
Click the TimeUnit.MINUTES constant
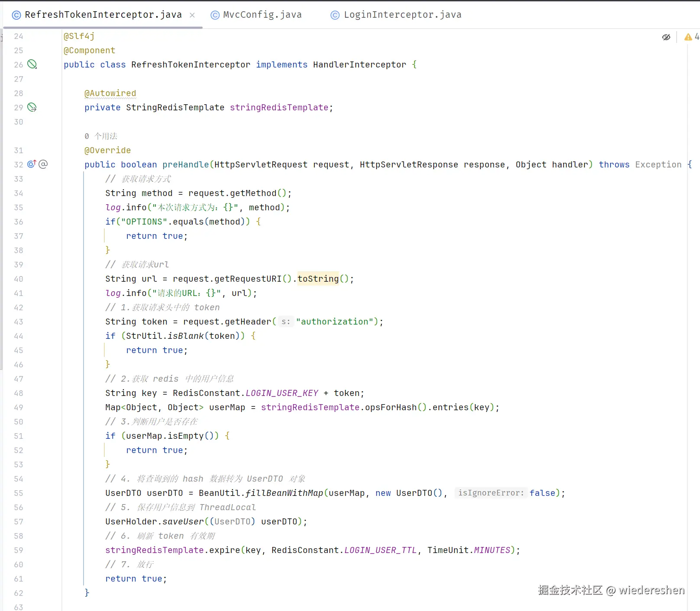tap(469, 550)
